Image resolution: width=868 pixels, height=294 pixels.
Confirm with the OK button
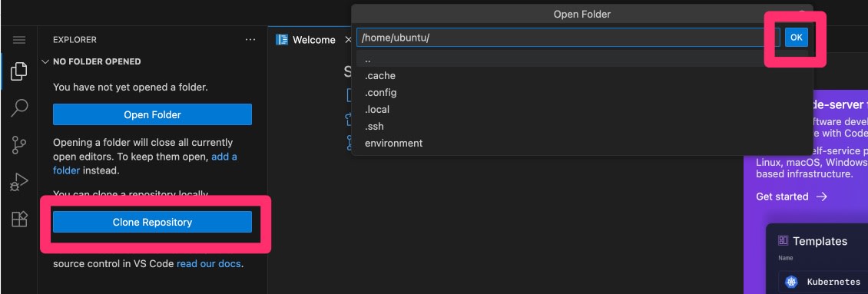796,38
